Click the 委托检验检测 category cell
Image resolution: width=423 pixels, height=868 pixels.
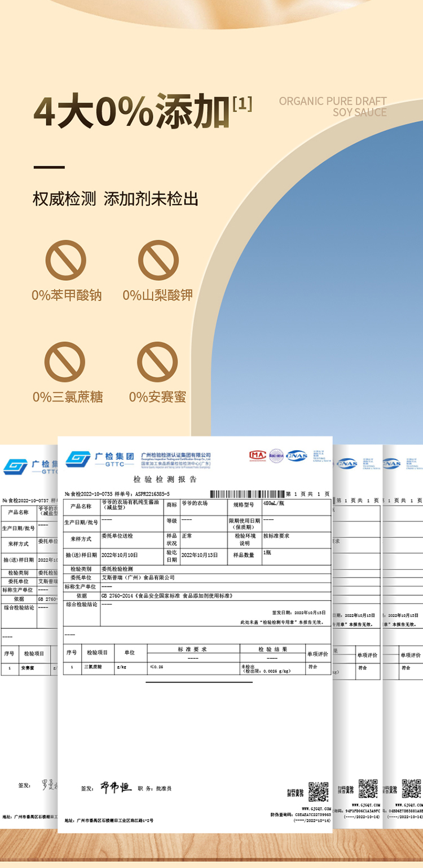pos(215,570)
